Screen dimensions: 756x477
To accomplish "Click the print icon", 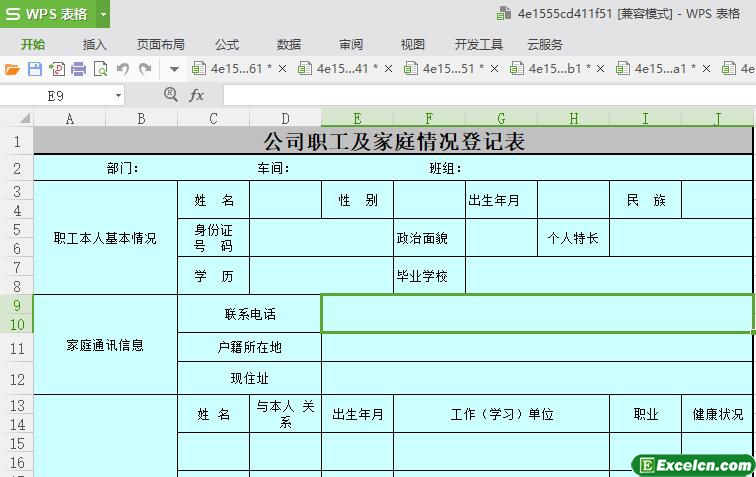I will (79, 69).
